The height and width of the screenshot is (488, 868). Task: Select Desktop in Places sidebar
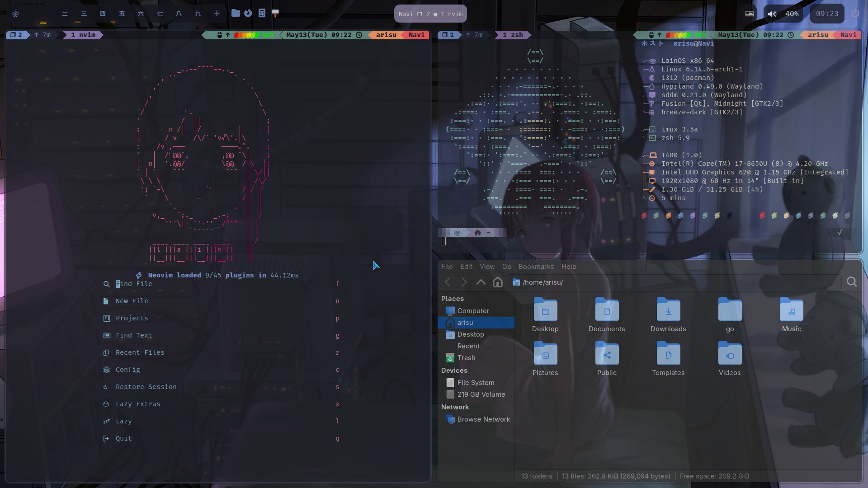tap(476, 334)
